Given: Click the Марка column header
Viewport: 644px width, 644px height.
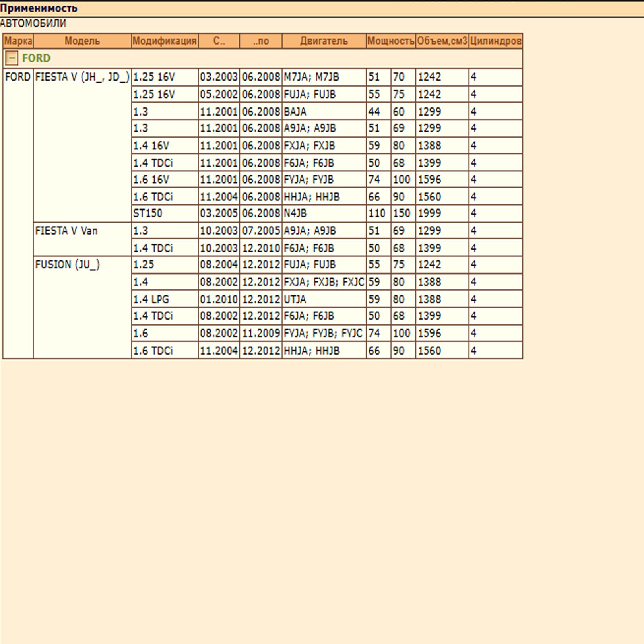Looking at the screenshot, I should 18,41.
